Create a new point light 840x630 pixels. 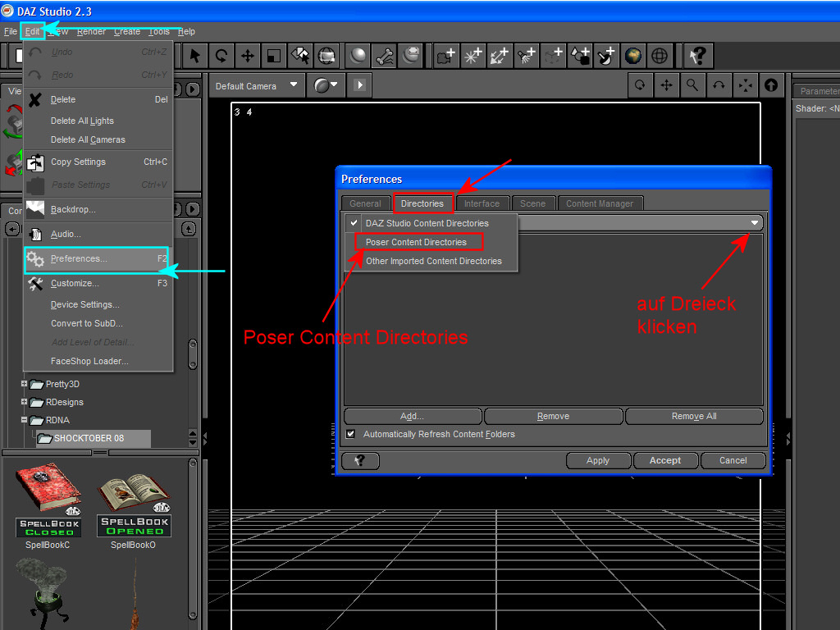coord(472,56)
